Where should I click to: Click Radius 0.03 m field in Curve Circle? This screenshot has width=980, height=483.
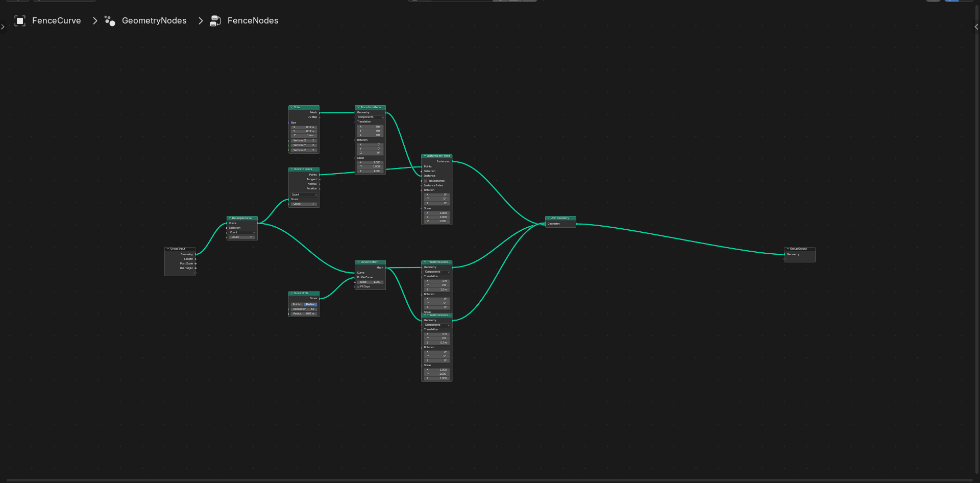(x=304, y=313)
